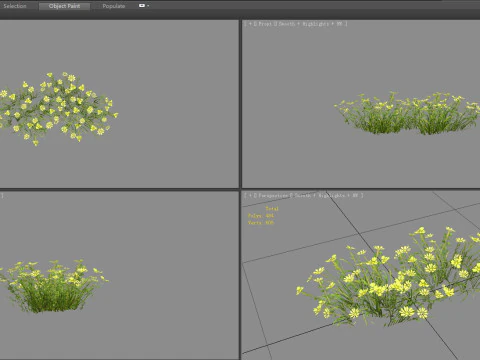Click the Polys statistic in Perspective viewport
This screenshot has width=480, height=360.
(x=261, y=216)
